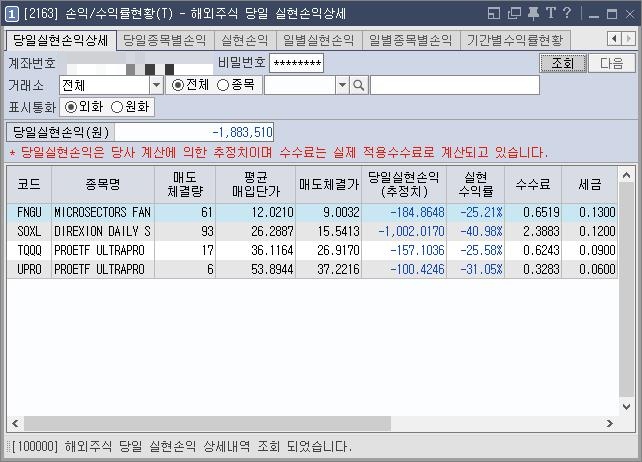Click the 26.9170 sell price cell
The width and height of the screenshot is (642, 462).
(329, 250)
